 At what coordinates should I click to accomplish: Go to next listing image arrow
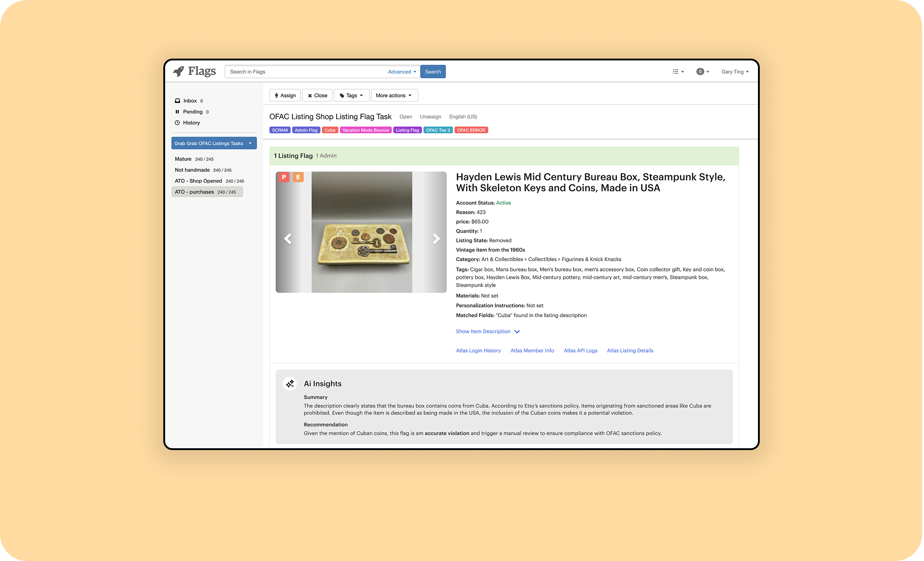coord(435,239)
